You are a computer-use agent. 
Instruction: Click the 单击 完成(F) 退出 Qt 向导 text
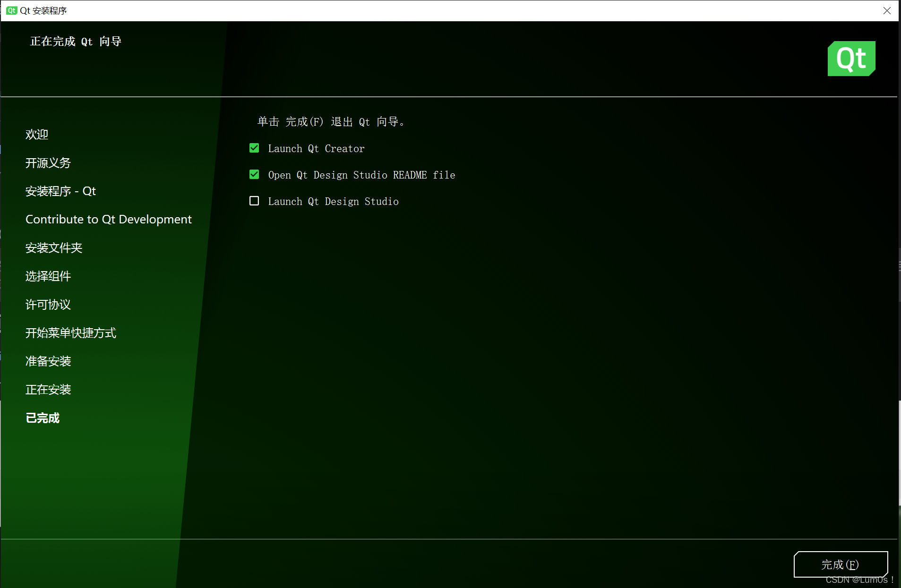pos(331,122)
